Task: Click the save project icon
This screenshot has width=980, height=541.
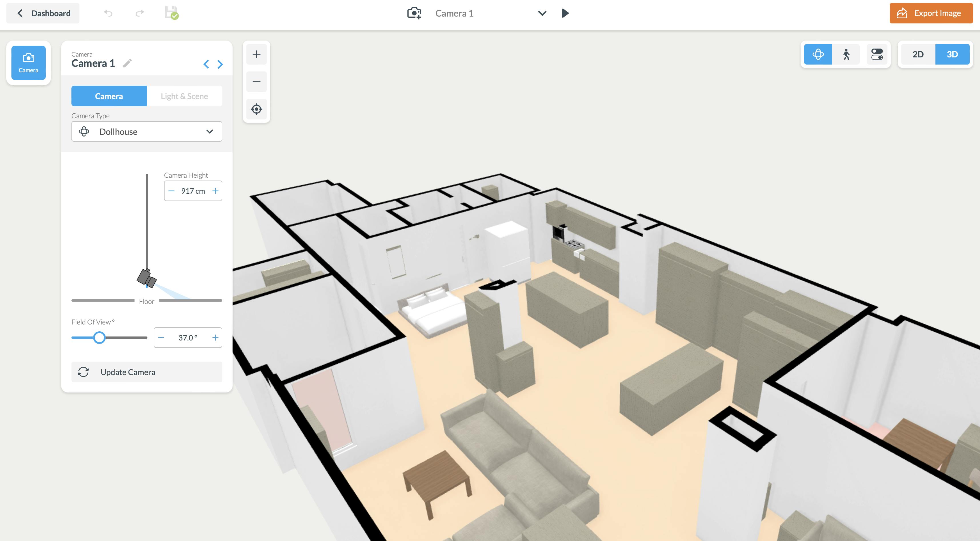Action: click(x=172, y=13)
